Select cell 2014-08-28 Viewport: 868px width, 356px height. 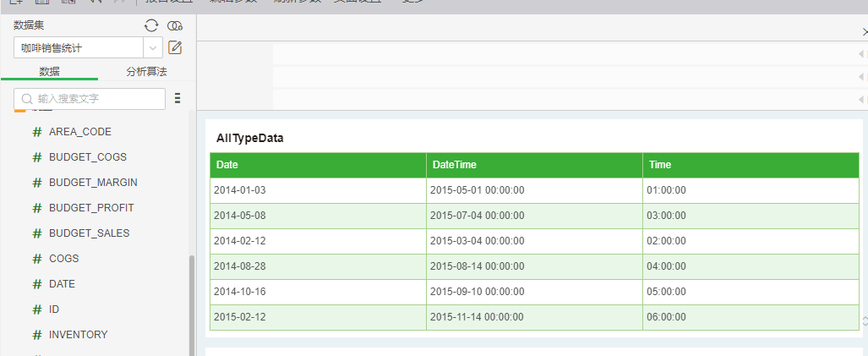click(318, 267)
